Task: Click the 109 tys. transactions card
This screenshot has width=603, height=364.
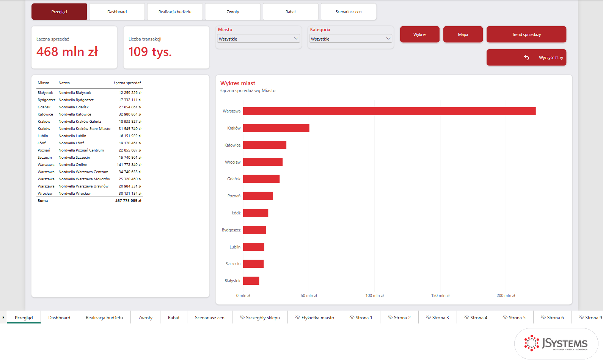Action: (166, 47)
